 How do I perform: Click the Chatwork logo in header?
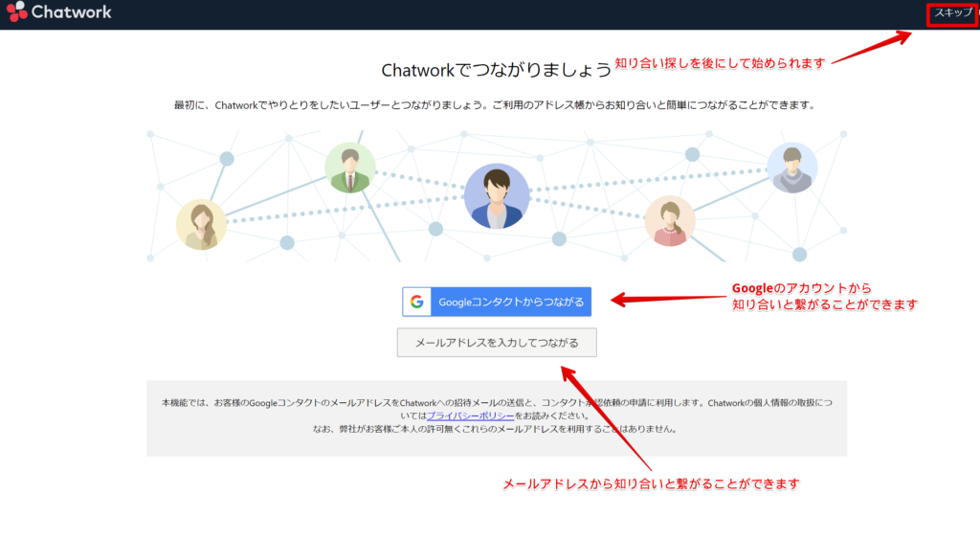click(x=58, y=11)
